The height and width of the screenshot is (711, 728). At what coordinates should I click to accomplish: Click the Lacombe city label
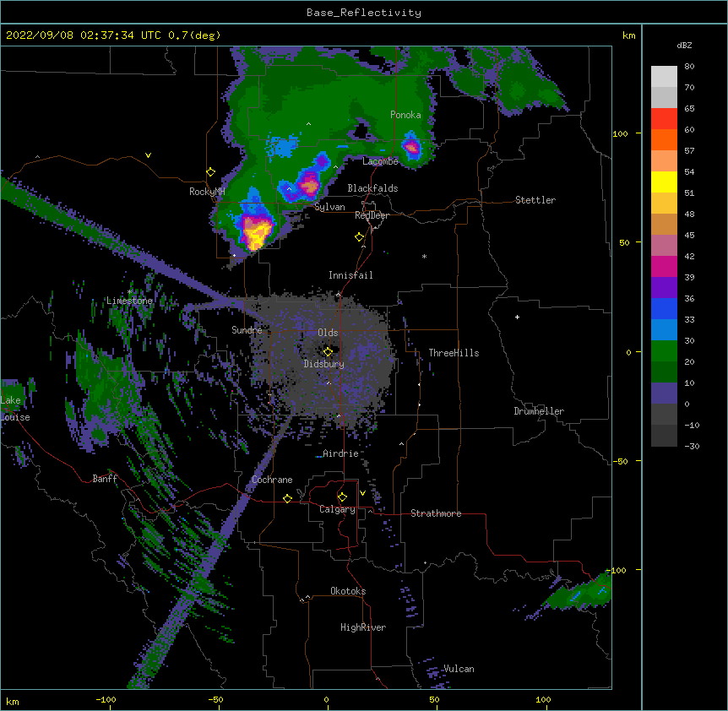380,161
